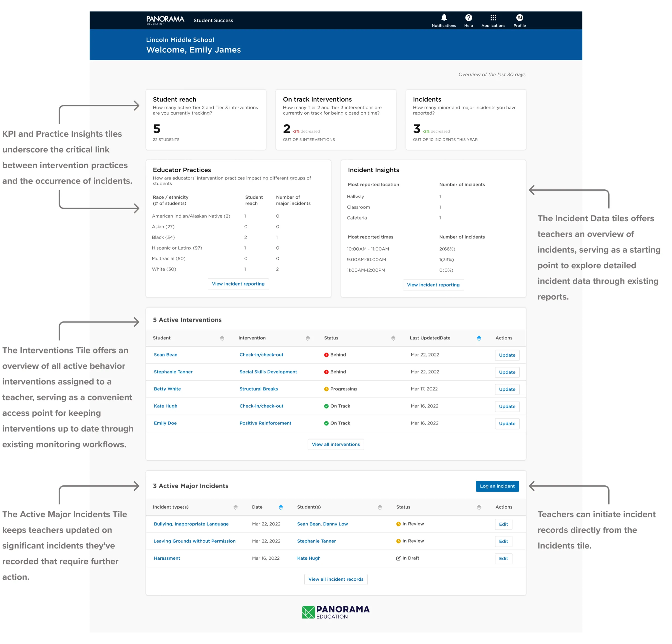
Task: Open Sean Bean student link in interventions
Action: pyautogui.click(x=165, y=355)
